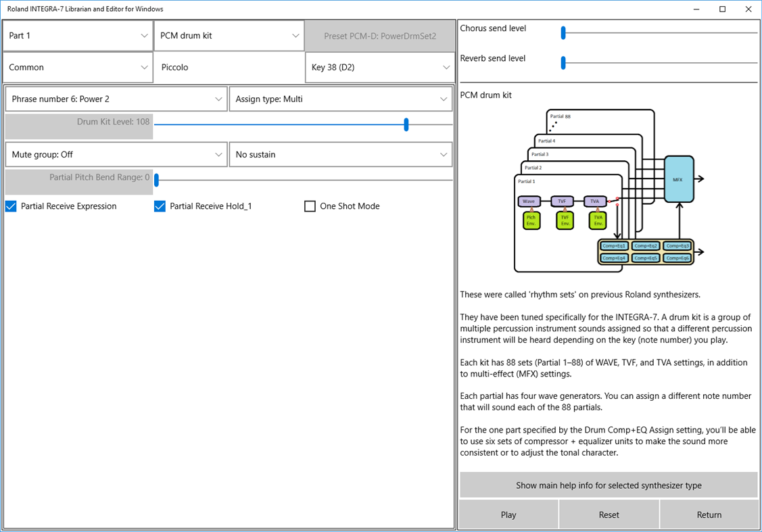The width and height of the screenshot is (762, 532).
Task: Click the Preset PCM-D: PowerDrmSet2 field
Action: (379, 35)
